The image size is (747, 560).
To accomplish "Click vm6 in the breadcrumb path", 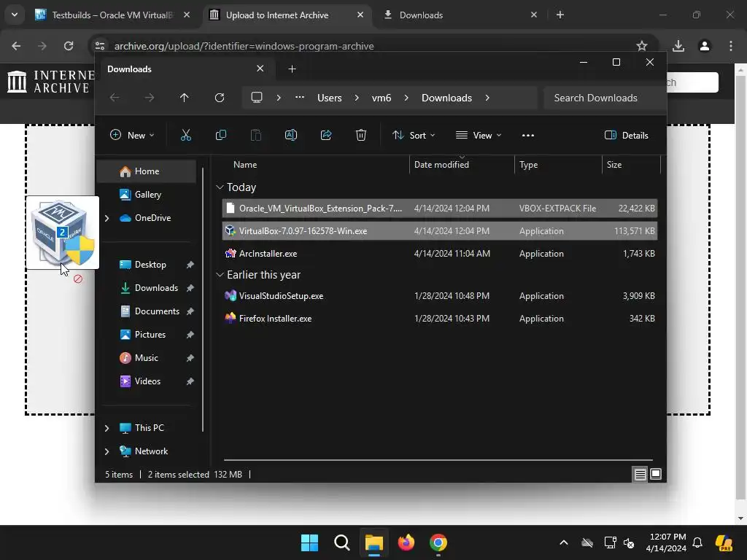I will pyautogui.click(x=381, y=98).
